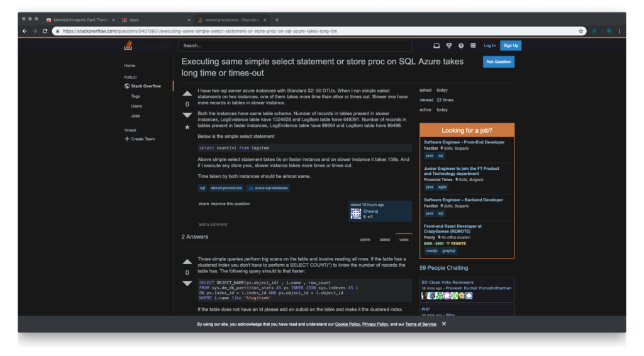Click graphql tag in job listing
Screen dimensions: 644x356
pyautogui.click(x=449, y=251)
